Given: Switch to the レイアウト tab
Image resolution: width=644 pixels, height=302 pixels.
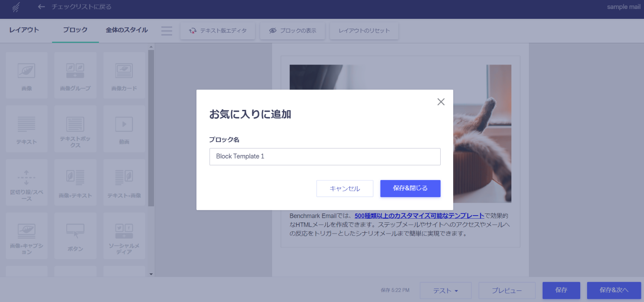Looking at the screenshot, I should pos(24,30).
